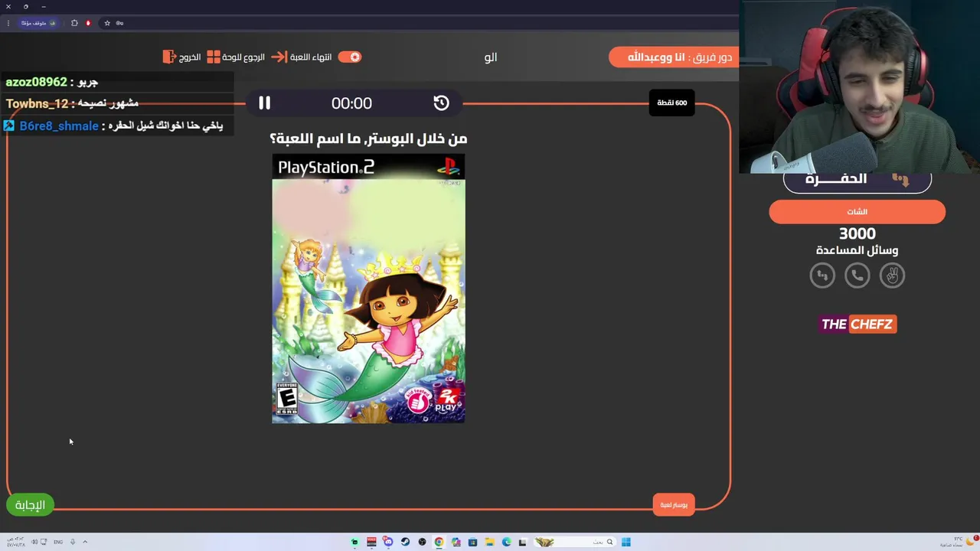The image size is (980, 551).
Task: Reset the timer with the history icon
Action: 441,103
